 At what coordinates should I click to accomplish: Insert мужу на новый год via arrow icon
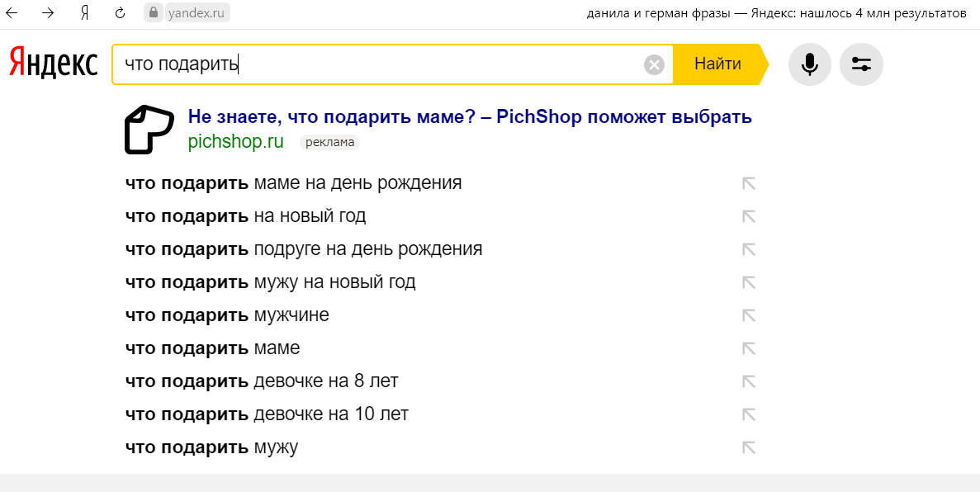(x=748, y=282)
